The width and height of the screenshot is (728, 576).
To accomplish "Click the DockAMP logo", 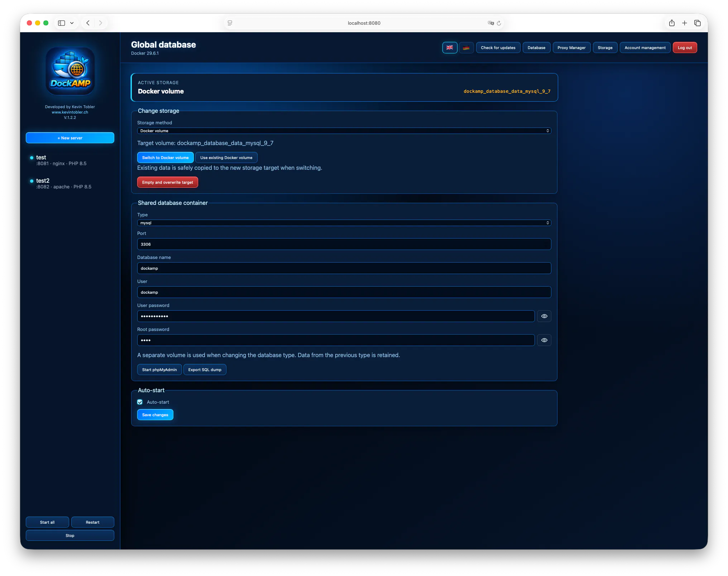I will pyautogui.click(x=70, y=71).
